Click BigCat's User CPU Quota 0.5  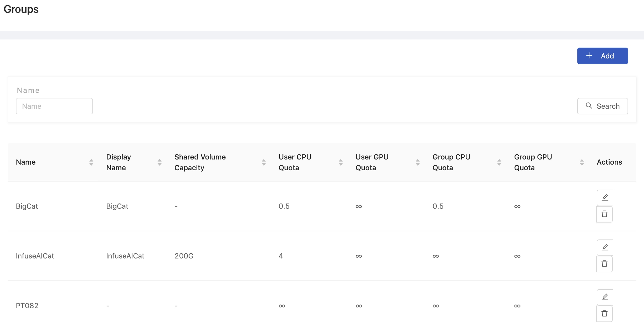[284, 206]
